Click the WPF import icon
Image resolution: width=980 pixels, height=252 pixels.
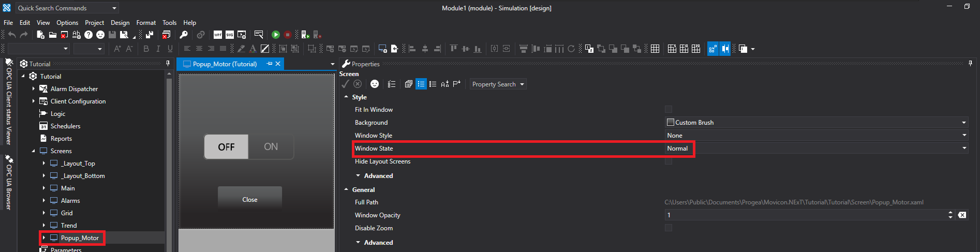(218, 35)
